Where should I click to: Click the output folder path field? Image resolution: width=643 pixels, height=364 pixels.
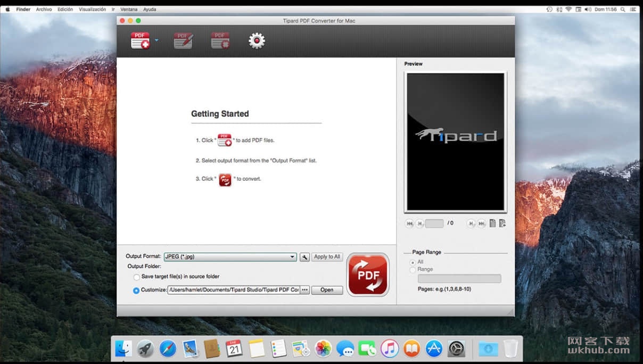point(233,290)
